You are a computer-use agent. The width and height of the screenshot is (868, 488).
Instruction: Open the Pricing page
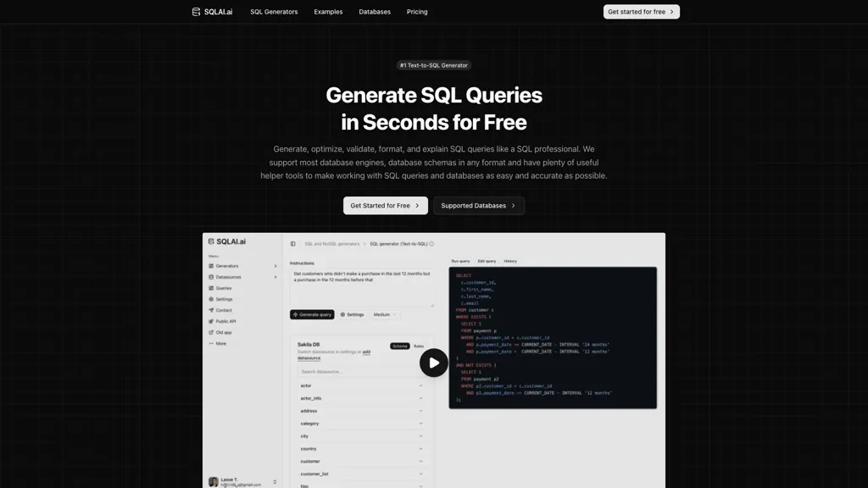pos(417,12)
